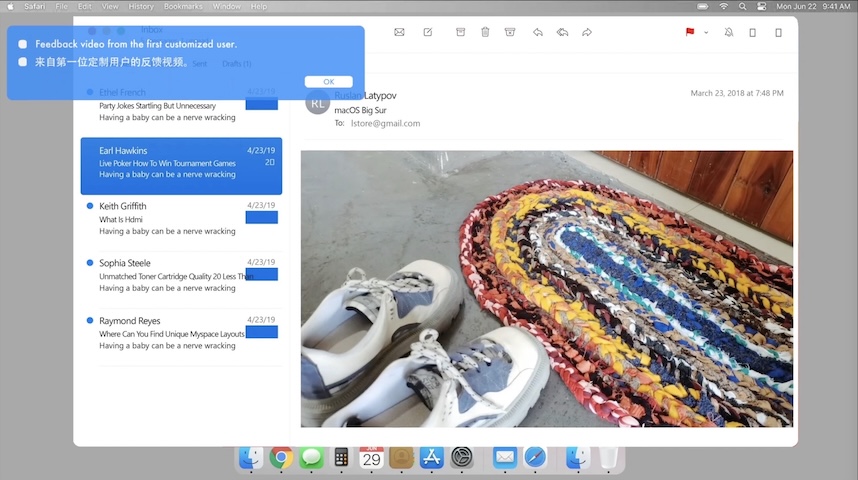The height and width of the screenshot is (480, 858).
Task: Open Contacts from the dock
Action: click(401, 458)
